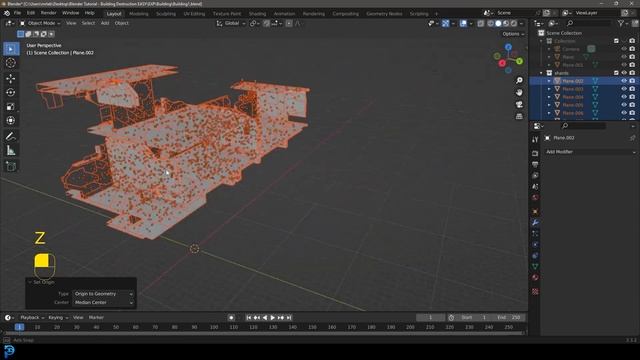Screen dimensions: 640x360
Task: Toggle exclude checkbox of shards collection
Action: click(x=616, y=73)
